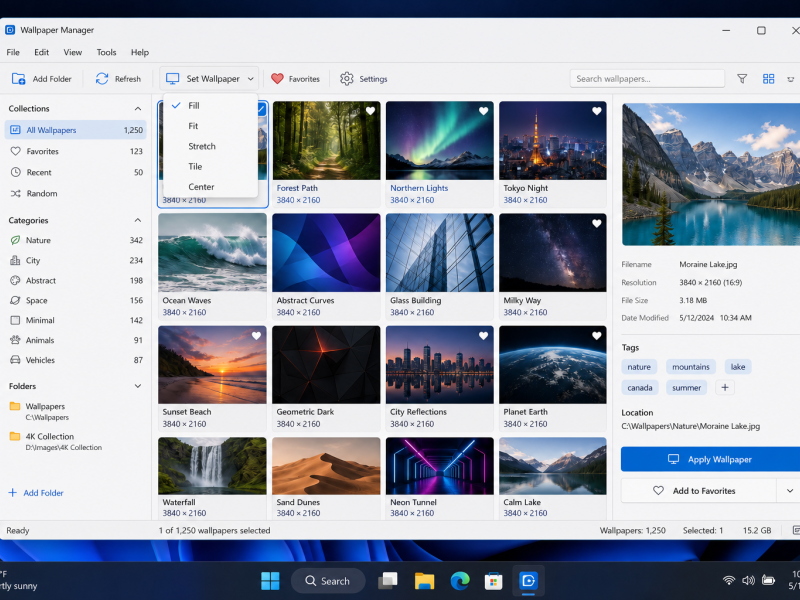
Task: Filter by the Vehicles category
Action: click(x=76, y=360)
